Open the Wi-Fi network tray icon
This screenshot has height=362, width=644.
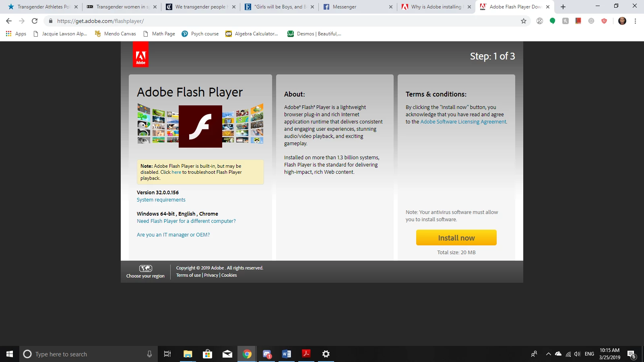(568, 354)
